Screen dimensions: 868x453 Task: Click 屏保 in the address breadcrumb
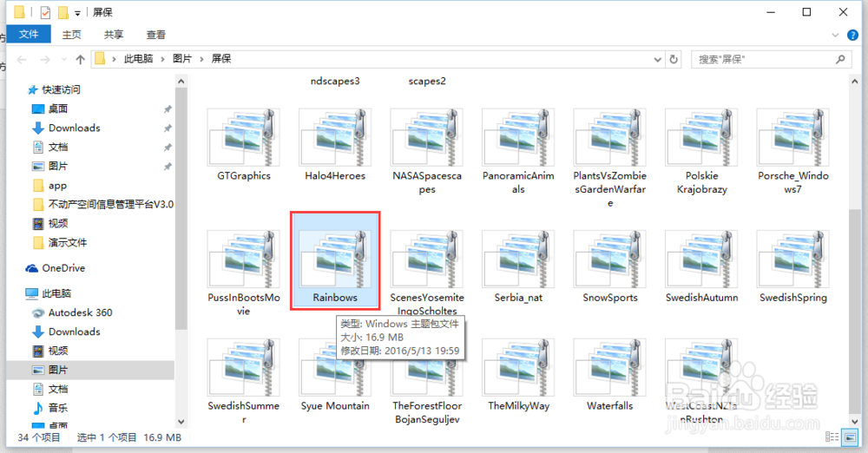pyautogui.click(x=220, y=59)
